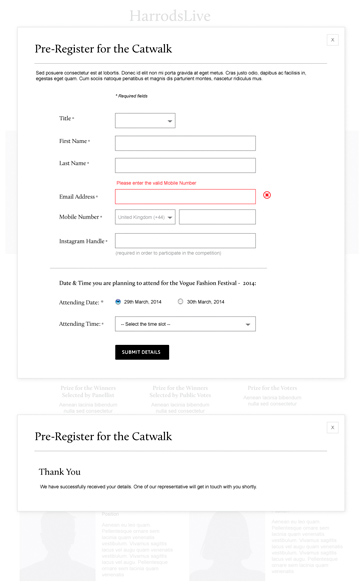Submit details with the black button
Viewport: 360px width, 587px height.
142,352
